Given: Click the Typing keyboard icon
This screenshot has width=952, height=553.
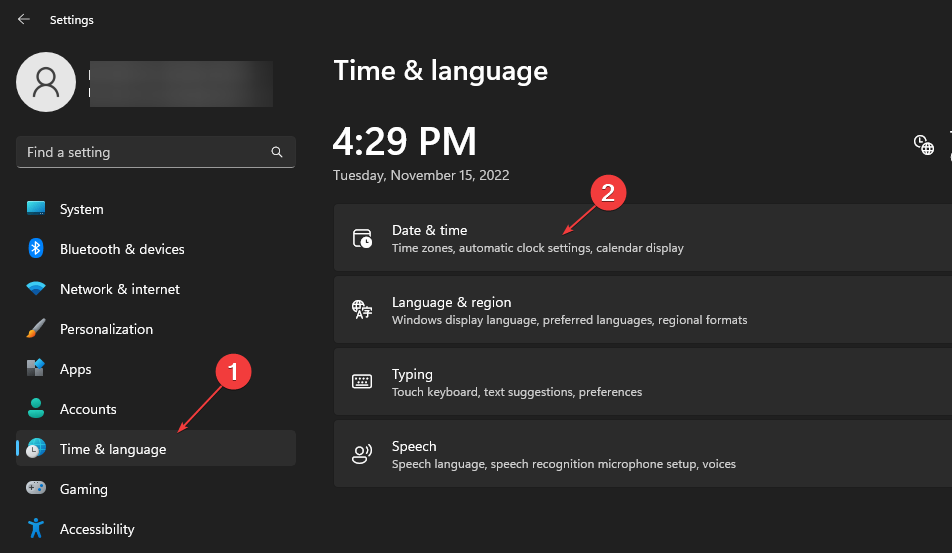Looking at the screenshot, I should pyautogui.click(x=362, y=381).
